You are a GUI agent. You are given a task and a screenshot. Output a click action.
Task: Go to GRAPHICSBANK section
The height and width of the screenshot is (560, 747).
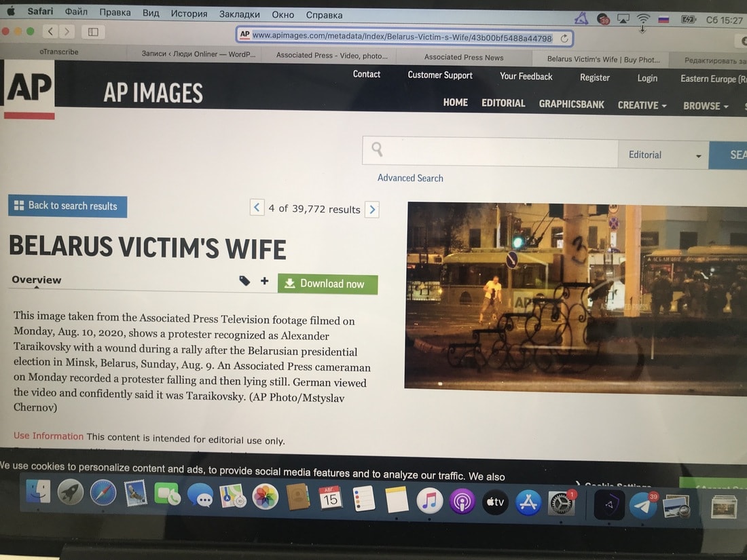pos(571,105)
